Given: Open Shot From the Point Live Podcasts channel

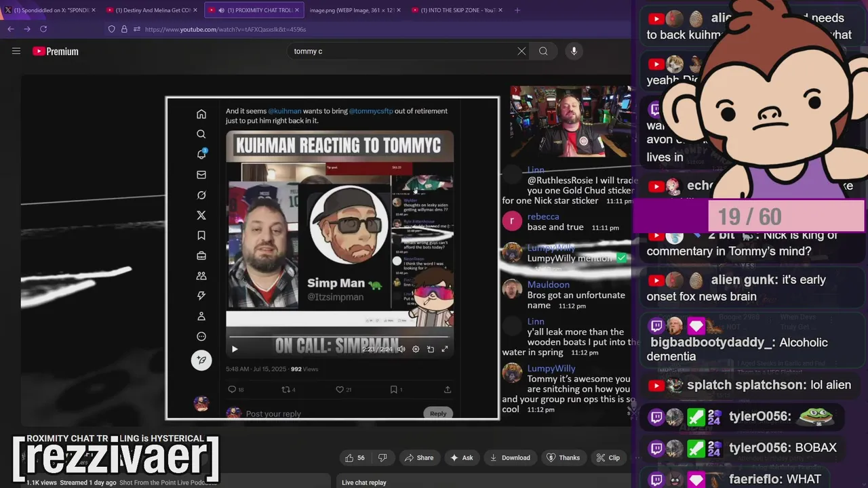Looking at the screenshot, I should 167,483.
